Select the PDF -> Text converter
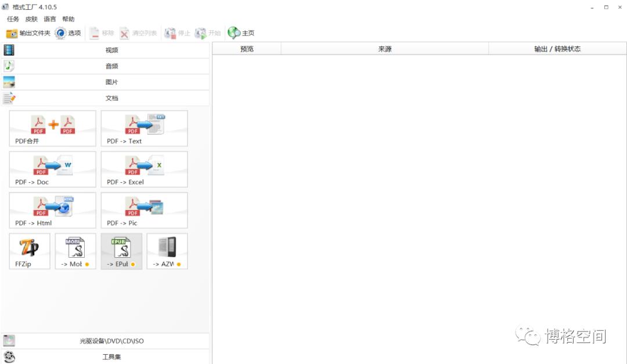The image size is (627, 364). click(x=145, y=128)
